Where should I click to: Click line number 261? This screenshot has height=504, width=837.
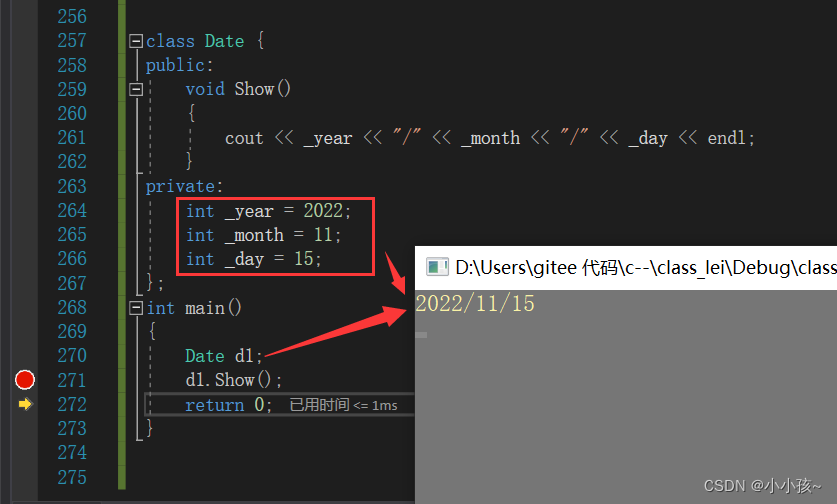[72, 138]
